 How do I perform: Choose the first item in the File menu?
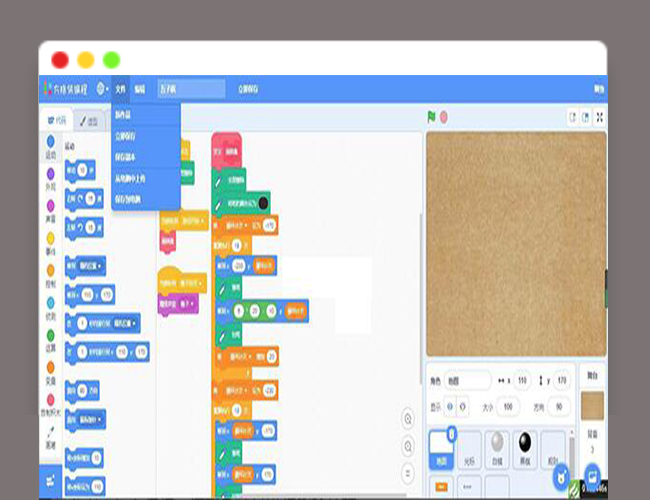pyautogui.click(x=123, y=115)
